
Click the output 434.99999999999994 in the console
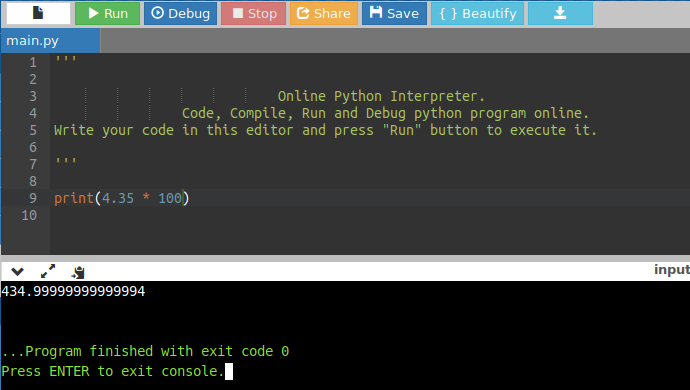coord(73,291)
